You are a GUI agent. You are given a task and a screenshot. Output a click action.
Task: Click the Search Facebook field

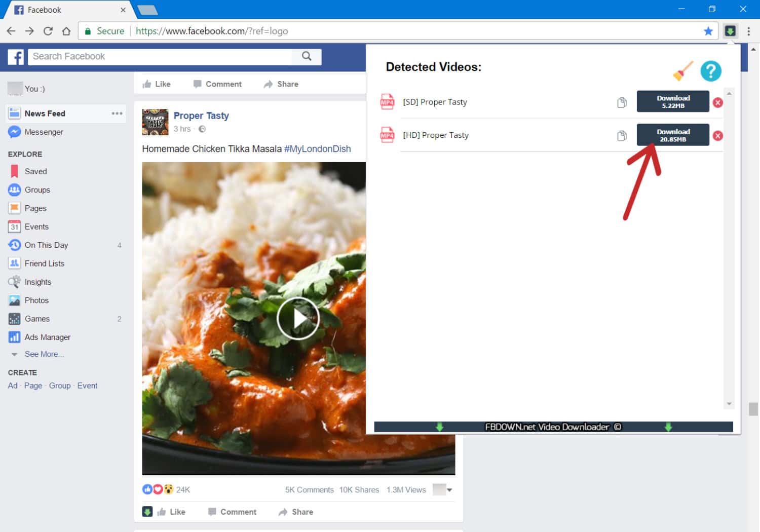coord(160,56)
